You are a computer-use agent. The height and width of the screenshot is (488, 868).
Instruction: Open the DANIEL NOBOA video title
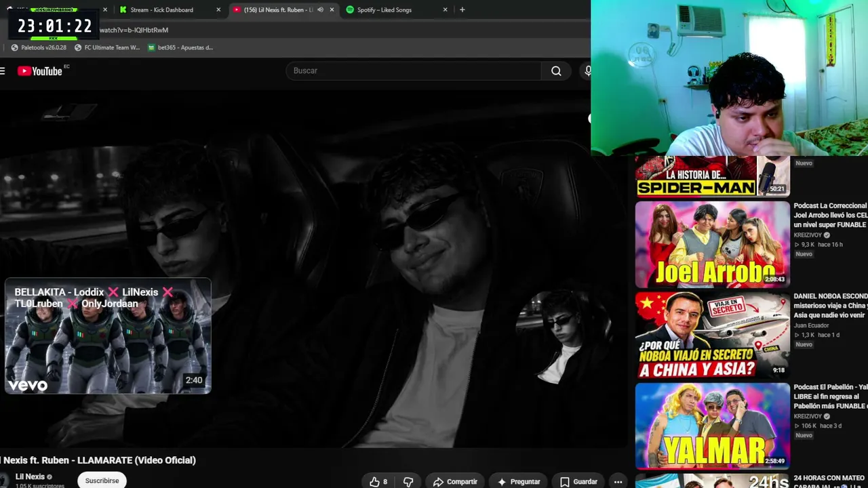pos(831,306)
